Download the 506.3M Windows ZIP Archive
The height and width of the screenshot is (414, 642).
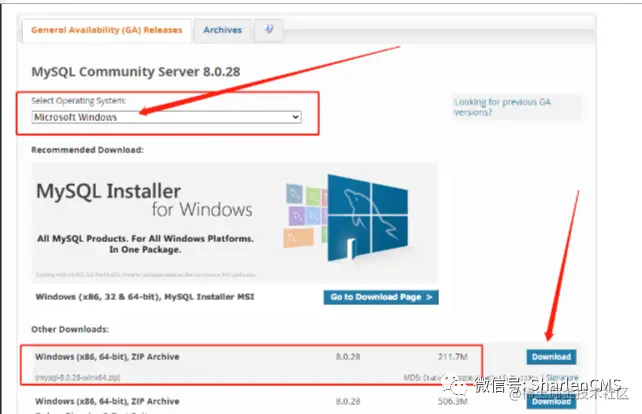point(551,402)
